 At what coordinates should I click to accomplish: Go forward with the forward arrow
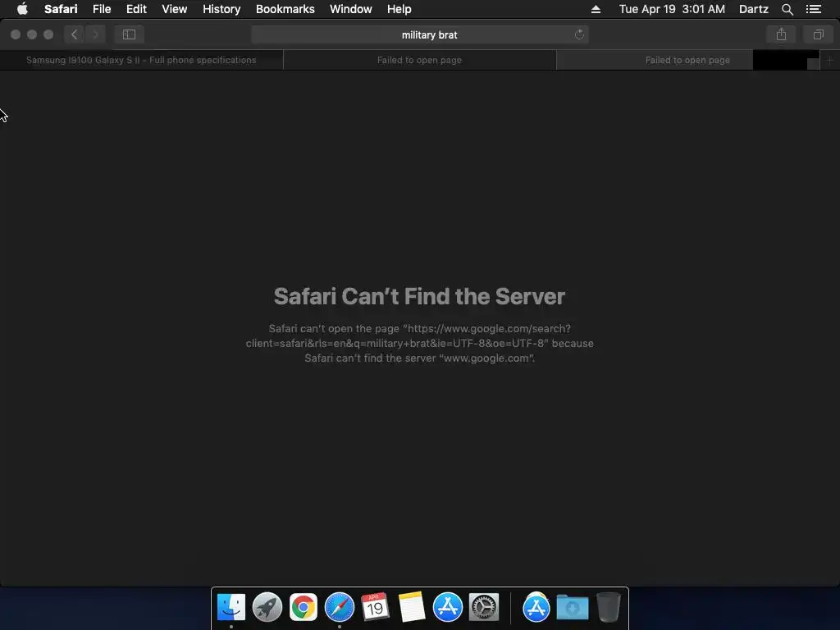[x=95, y=34]
